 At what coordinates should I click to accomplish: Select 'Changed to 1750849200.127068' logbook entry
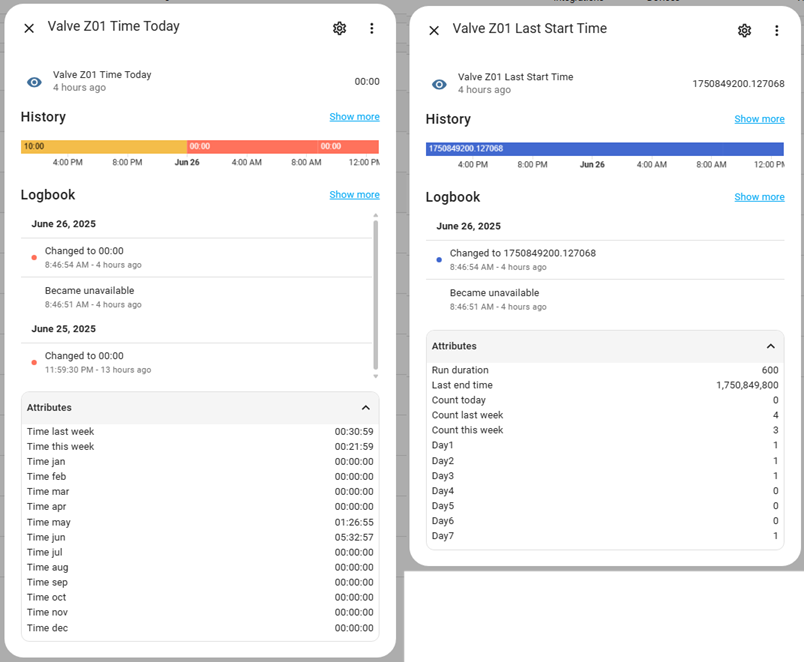[x=522, y=259]
